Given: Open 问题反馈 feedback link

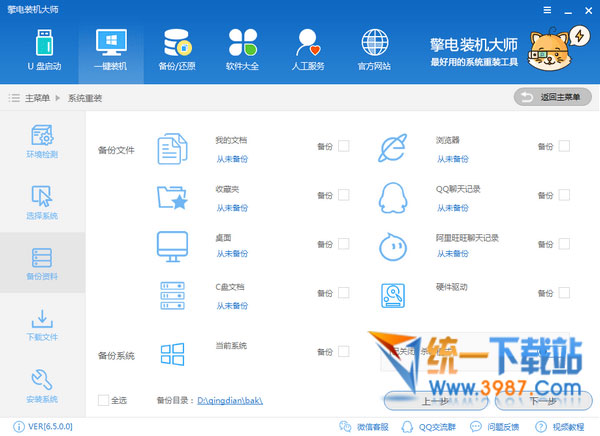Looking at the screenshot, I should [x=495, y=427].
